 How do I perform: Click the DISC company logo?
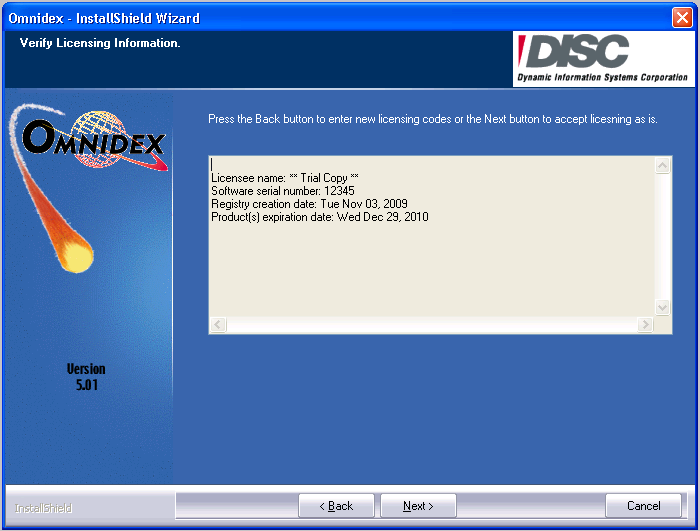pos(602,59)
